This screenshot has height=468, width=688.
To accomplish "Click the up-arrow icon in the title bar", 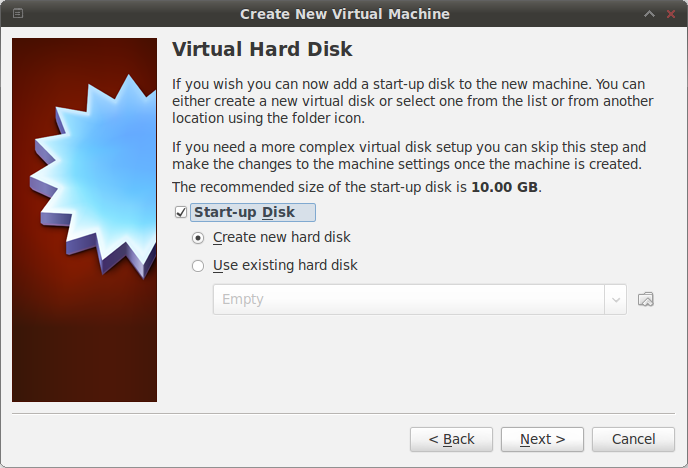I will coord(650,14).
